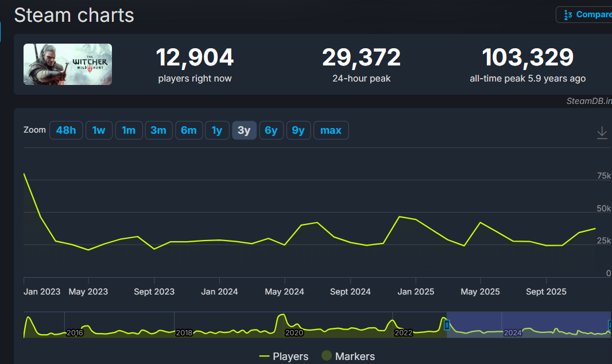Screen dimensions: 612x364
Task: Click the right navigator range handle
Action: point(610,324)
